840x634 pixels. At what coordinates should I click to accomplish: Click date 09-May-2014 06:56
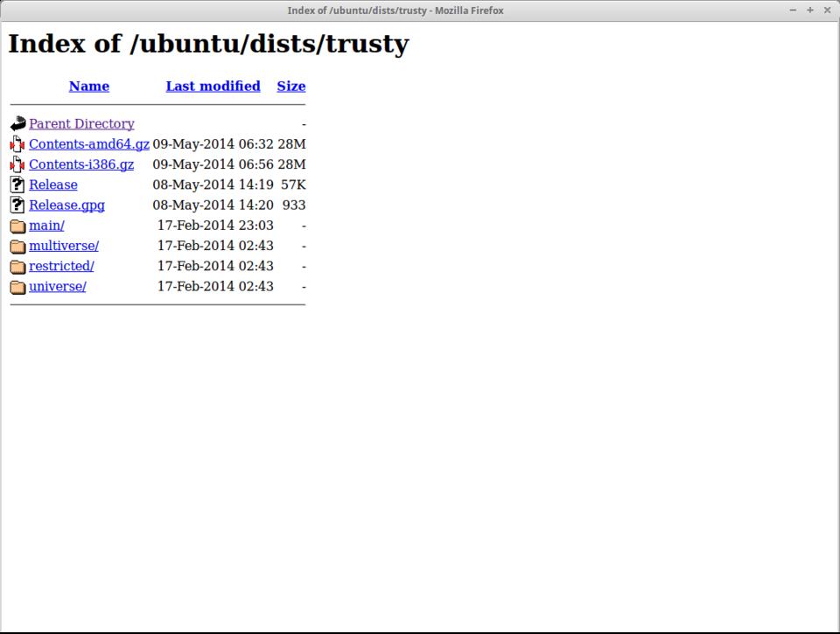tap(213, 164)
